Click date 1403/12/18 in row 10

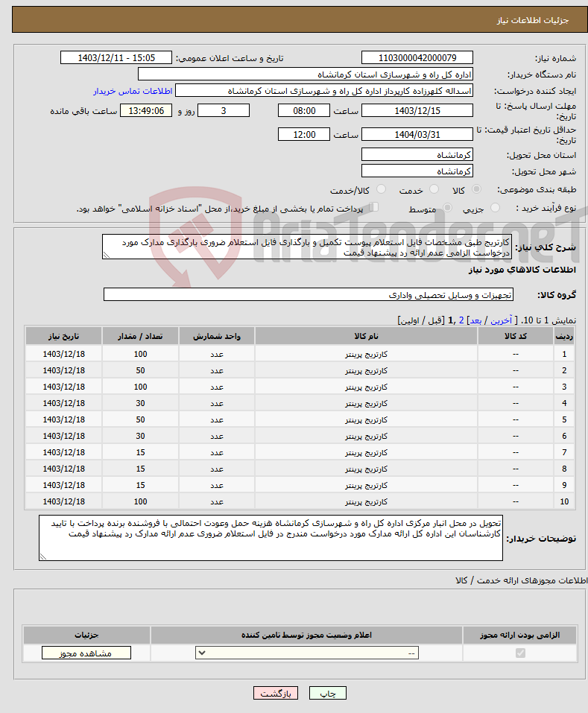tap(63, 501)
